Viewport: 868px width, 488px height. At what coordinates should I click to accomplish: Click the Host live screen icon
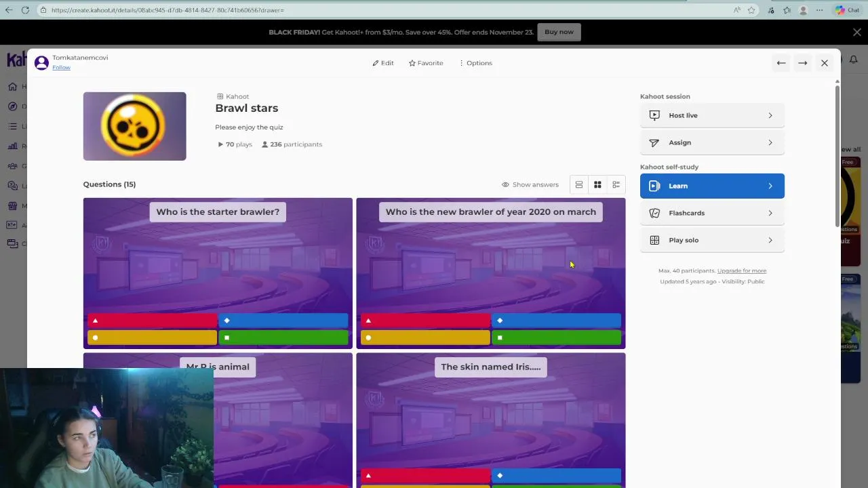tap(654, 115)
